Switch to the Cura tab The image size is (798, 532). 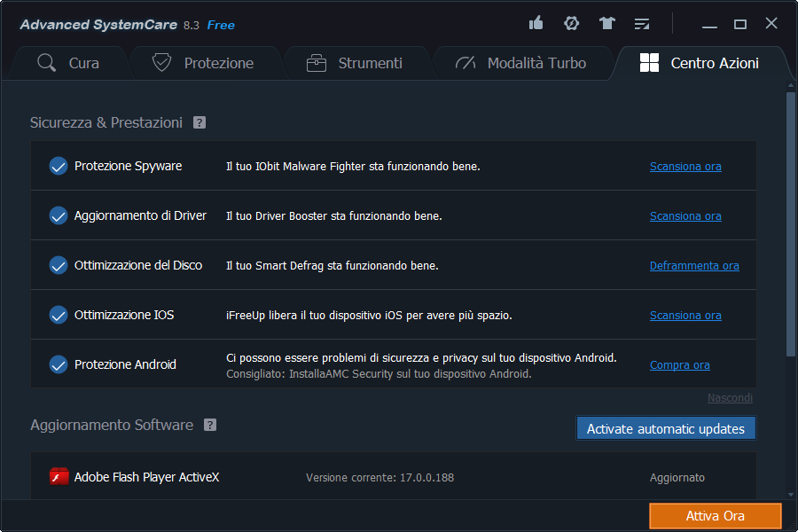point(69,63)
